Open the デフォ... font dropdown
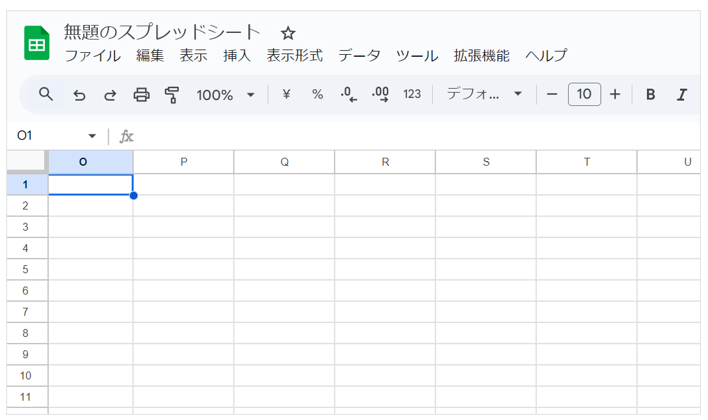The image size is (708, 420). coord(484,94)
